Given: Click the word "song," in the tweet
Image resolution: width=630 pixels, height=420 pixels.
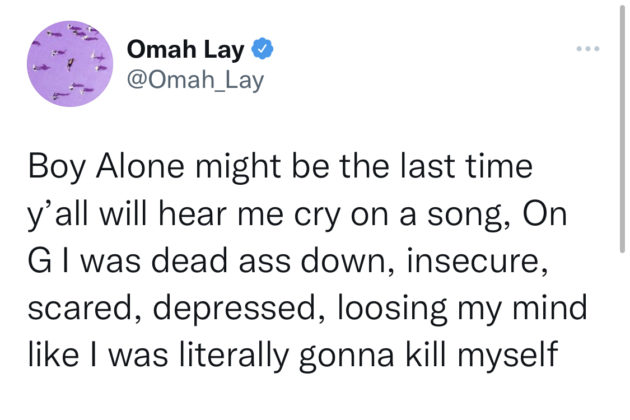Looking at the screenshot, I should 470,216.
